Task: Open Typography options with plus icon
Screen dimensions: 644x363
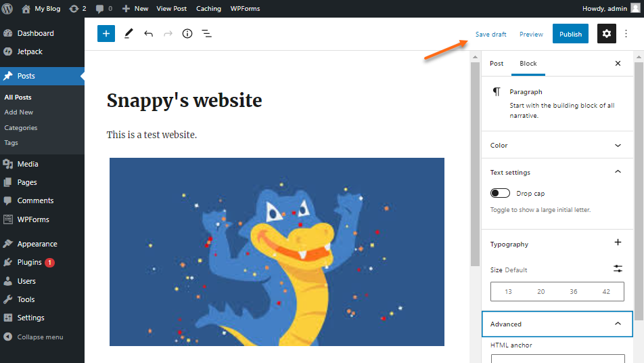Action: click(618, 242)
